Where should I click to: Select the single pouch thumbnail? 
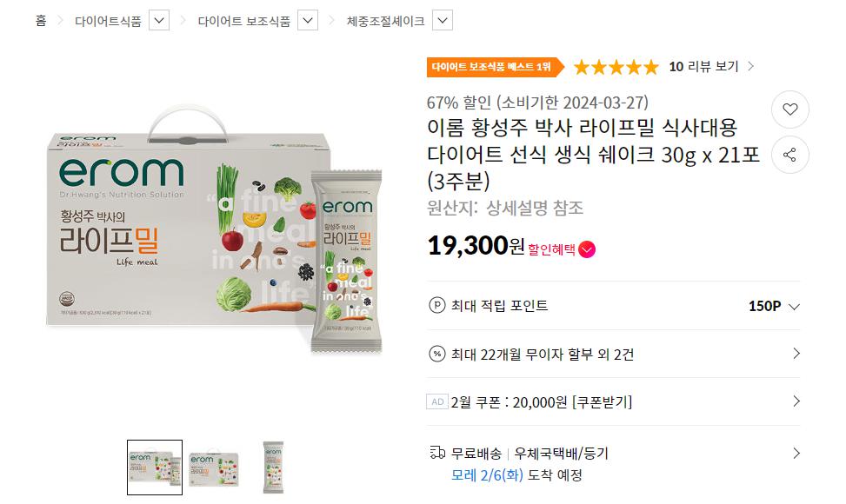click(x=273, y=468)
